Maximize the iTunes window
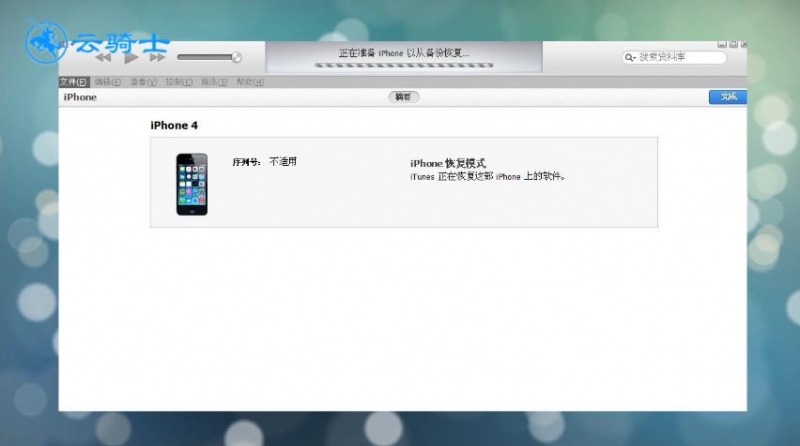Image resolution: width=800 pixels, height=446 pixels. coord(733,44)
